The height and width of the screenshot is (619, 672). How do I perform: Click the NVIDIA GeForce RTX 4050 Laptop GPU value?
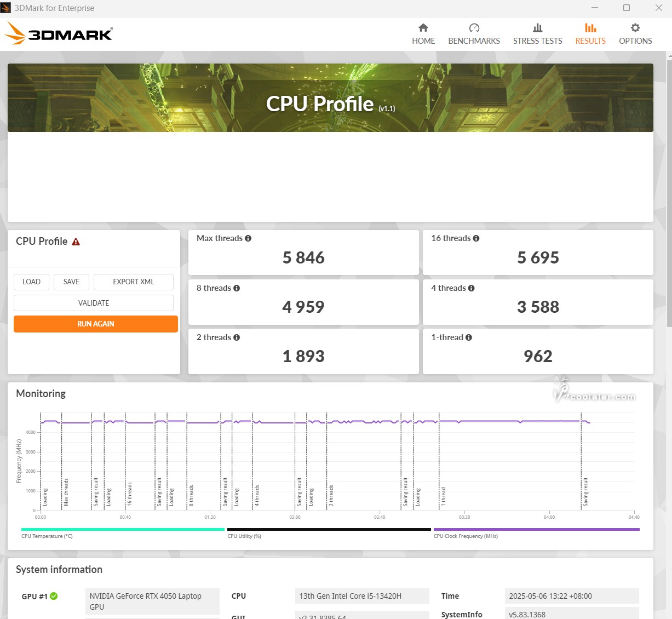point(152,601)
